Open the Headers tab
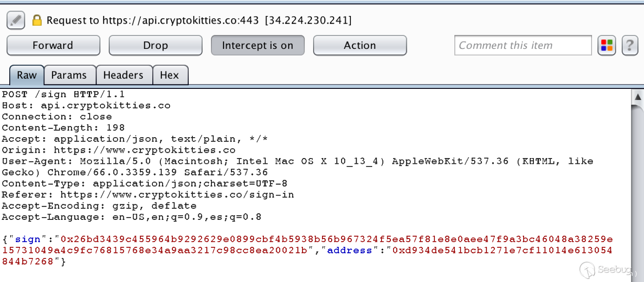This screenshot has width=644, height=282. 123,75
